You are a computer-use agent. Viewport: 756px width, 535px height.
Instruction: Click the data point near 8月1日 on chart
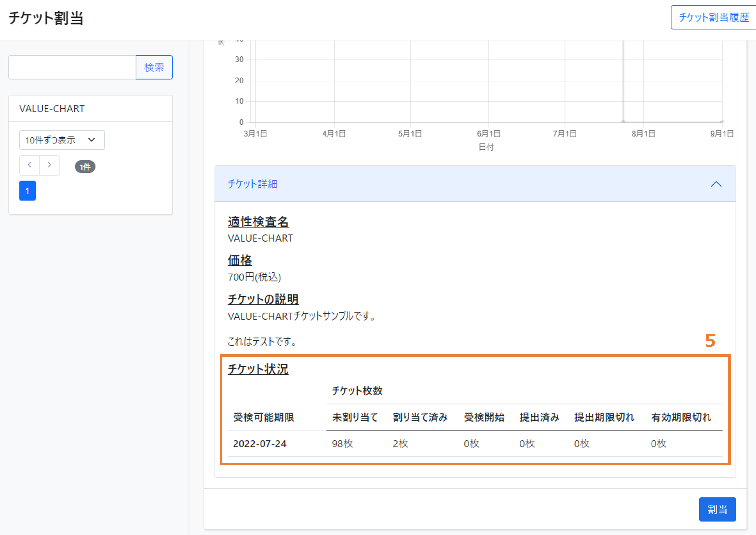click(x=623, y=121)
